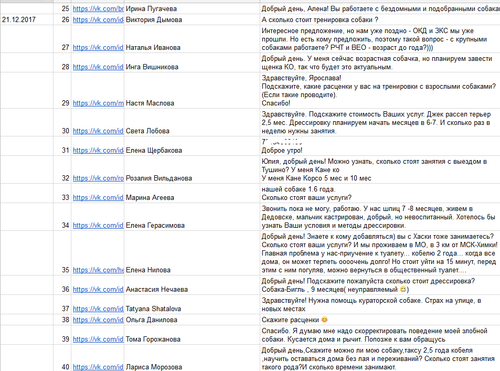
Task: Select the name cell Анастасия Нечаева
Action: click(192, 285)
